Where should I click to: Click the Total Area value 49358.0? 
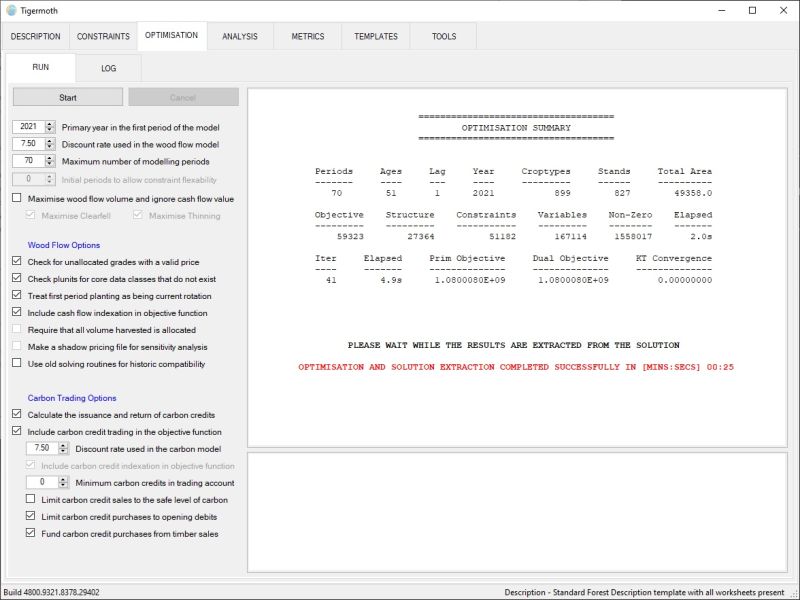[x=693, y=193]
